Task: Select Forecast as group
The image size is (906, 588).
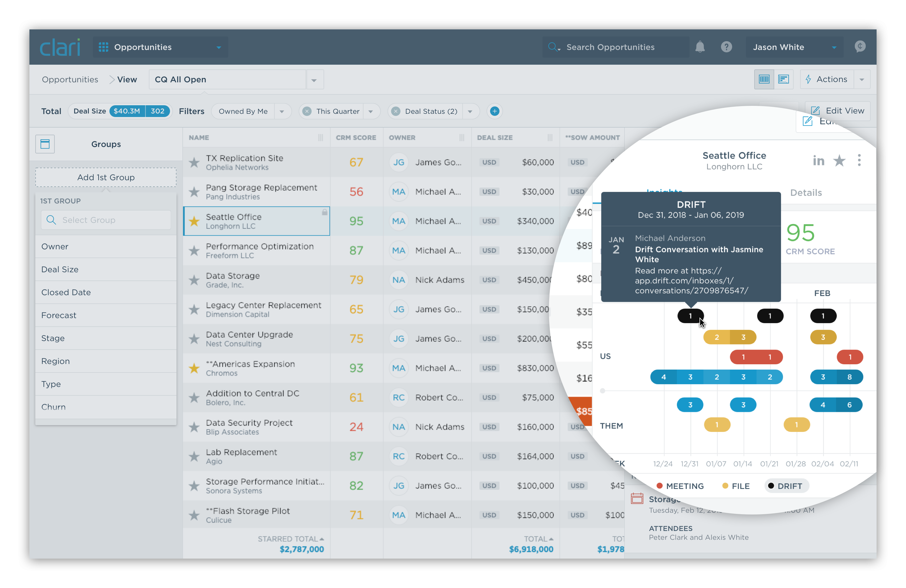Action: [106, 315]
